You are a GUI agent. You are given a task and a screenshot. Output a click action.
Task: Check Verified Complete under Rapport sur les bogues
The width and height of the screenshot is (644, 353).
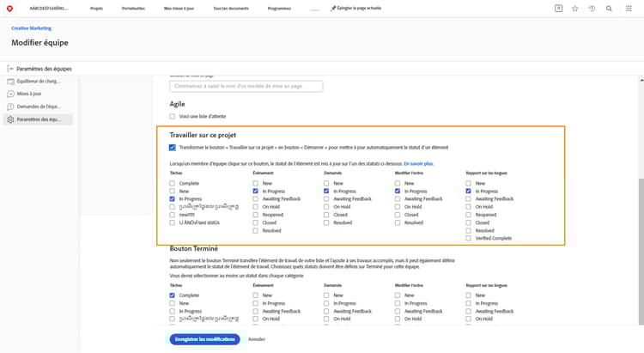(468, 239)
